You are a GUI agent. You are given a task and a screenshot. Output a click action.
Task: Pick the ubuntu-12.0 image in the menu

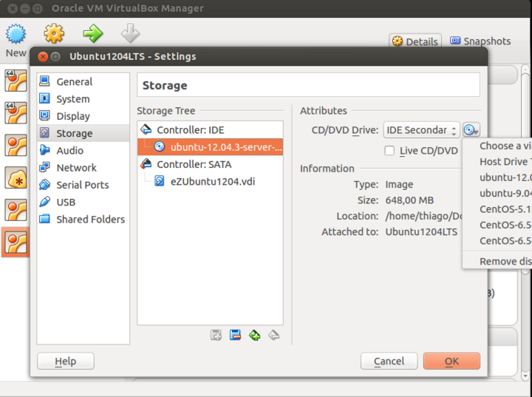[498, 177]
